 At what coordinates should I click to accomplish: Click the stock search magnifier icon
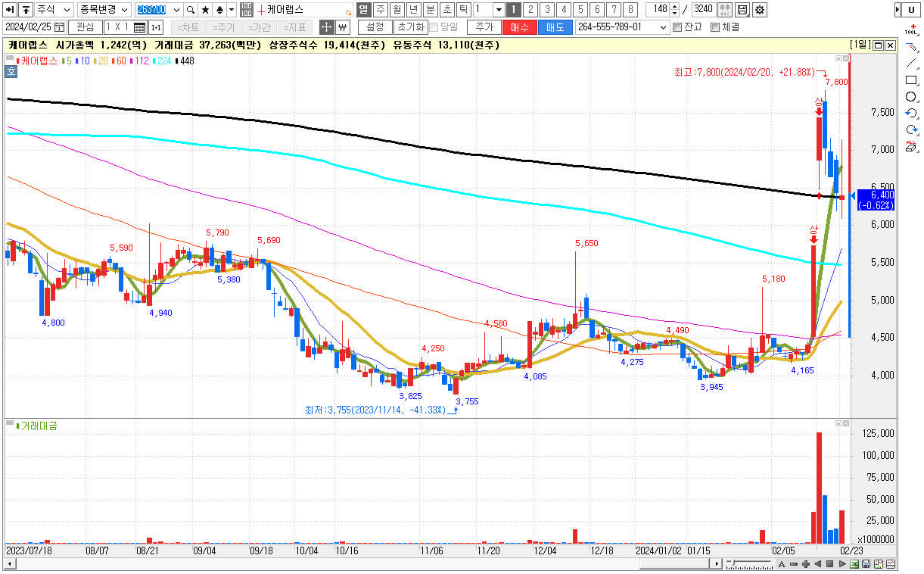point(191,10)
